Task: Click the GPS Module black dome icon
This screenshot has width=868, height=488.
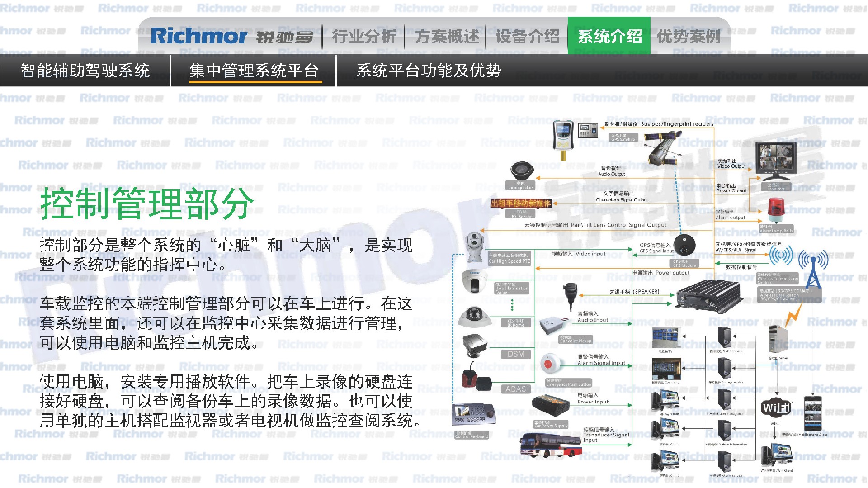Action: [685, 245]
